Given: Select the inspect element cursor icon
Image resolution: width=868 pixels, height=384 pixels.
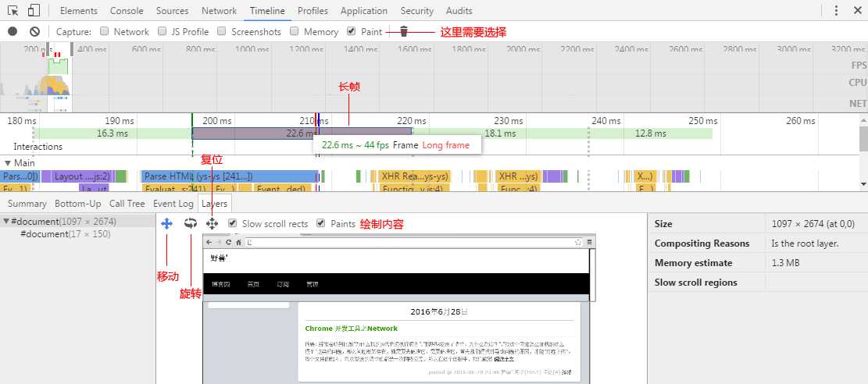Looking at the screenshot, I should 13,10.
